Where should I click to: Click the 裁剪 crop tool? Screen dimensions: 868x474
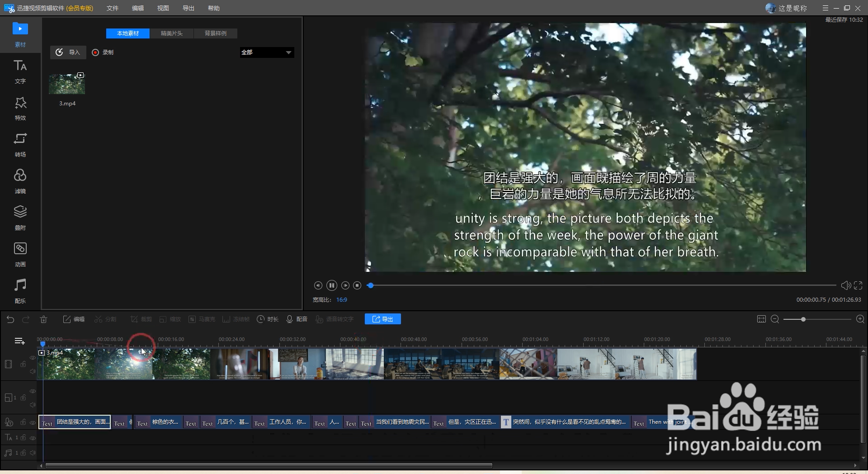pos(141,319)
